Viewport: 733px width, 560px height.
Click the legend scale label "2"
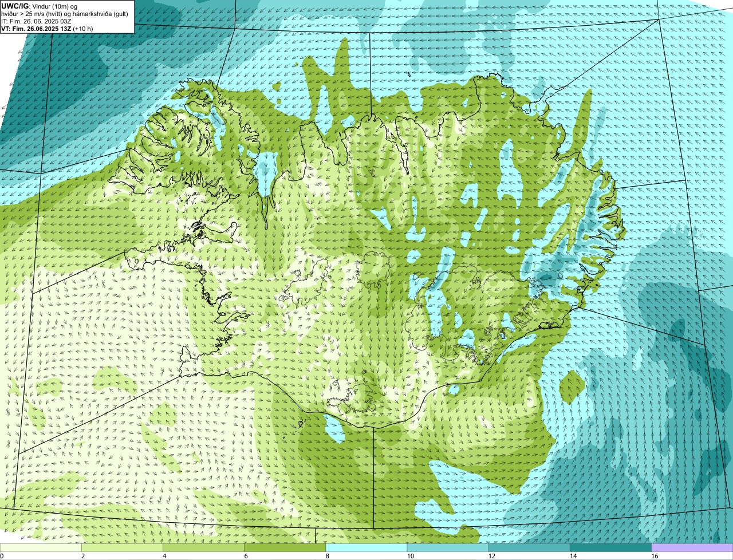83,556
